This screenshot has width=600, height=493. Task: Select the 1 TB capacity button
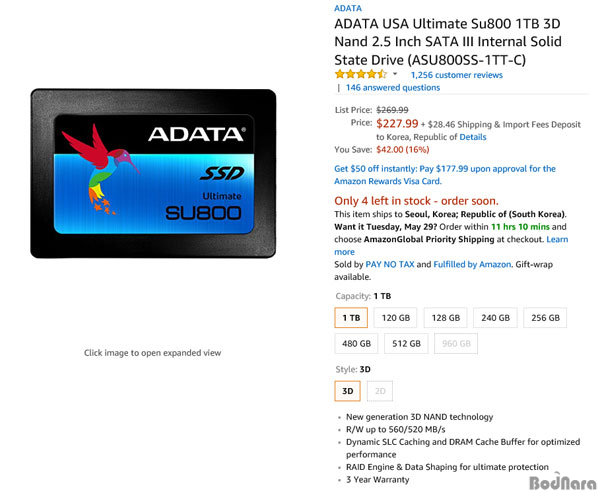coord(351,318)
